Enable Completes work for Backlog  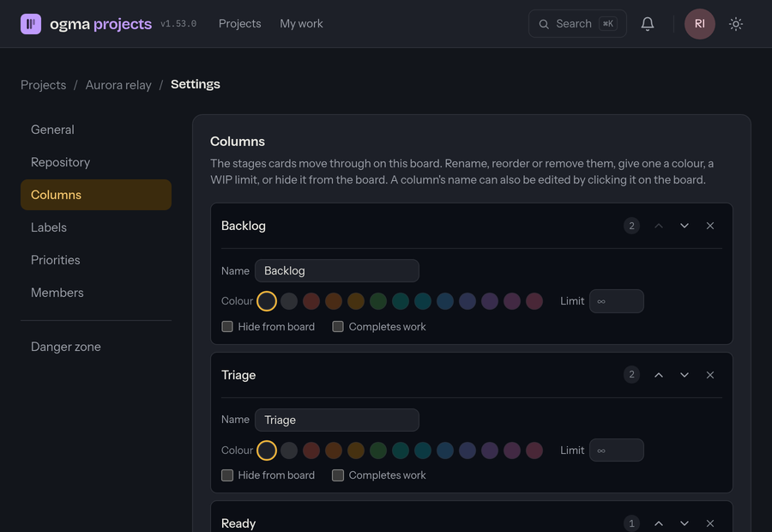(x=338, y=327)
